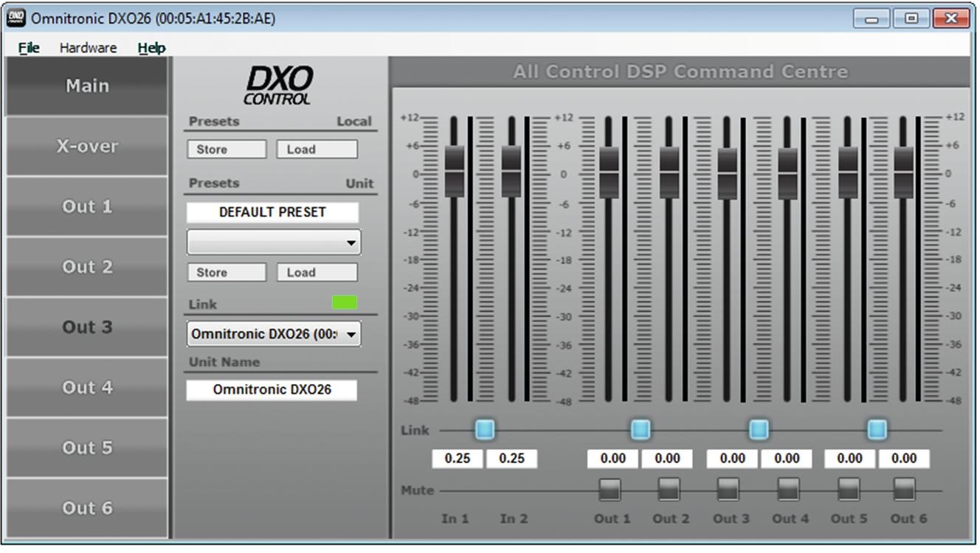Open the Out 6 tab
Image resolution: width=980 pixels, height=553 pixels.
[x=87, y=508]
